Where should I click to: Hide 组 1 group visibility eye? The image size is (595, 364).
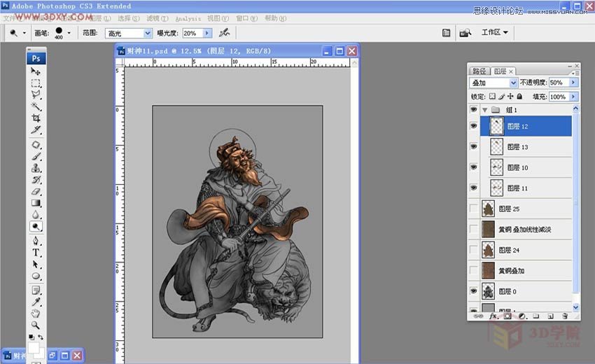point(474,109)
